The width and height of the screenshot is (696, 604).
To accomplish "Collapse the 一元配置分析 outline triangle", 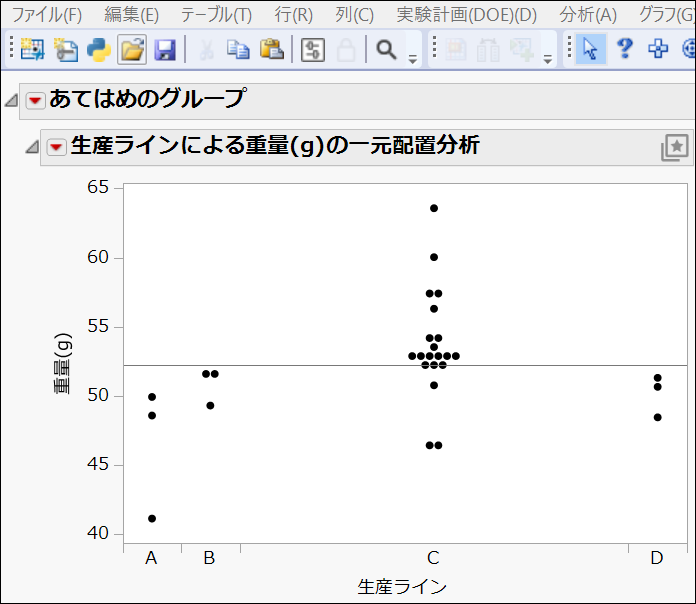I will click(32, 146).
